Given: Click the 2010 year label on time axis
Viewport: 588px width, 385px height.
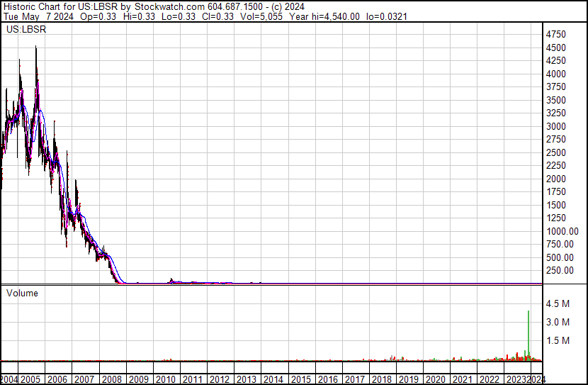Looking at the screenshot, I should point(165,379).
